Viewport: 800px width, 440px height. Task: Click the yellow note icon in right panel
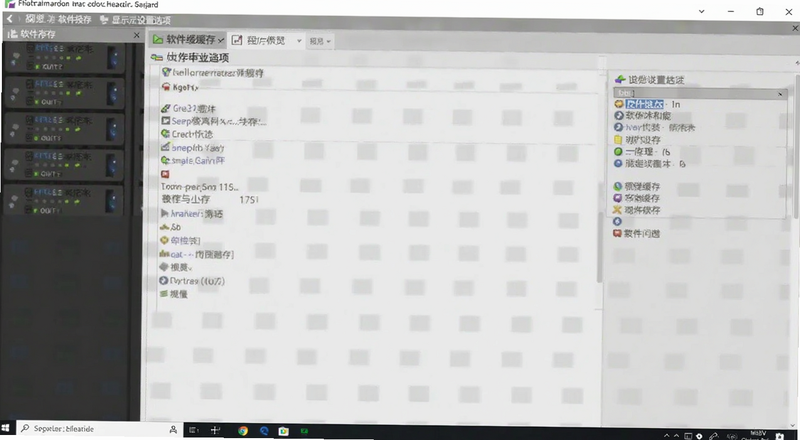[x=618, y=140]
